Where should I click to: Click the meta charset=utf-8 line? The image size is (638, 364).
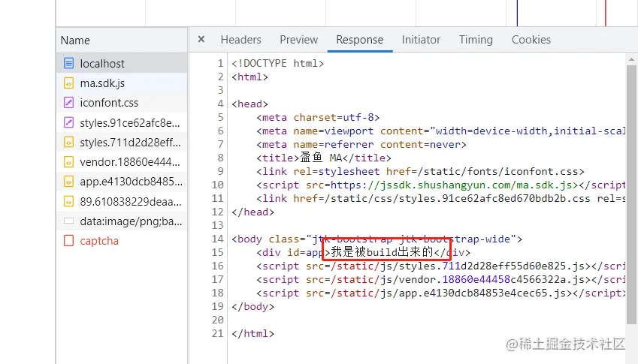tap(318, 117)
